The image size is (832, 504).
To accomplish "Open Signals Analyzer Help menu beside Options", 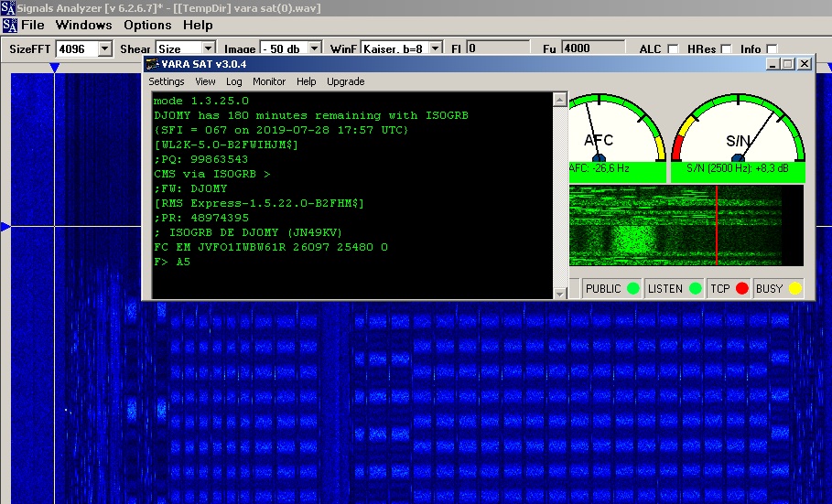I will click(198, 25).
